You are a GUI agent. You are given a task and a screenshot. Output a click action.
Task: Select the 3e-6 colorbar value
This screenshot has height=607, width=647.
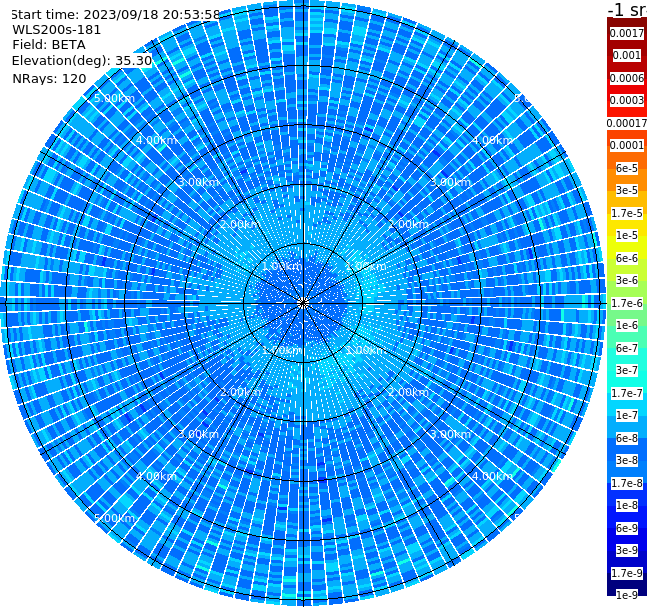click(627, 280)
